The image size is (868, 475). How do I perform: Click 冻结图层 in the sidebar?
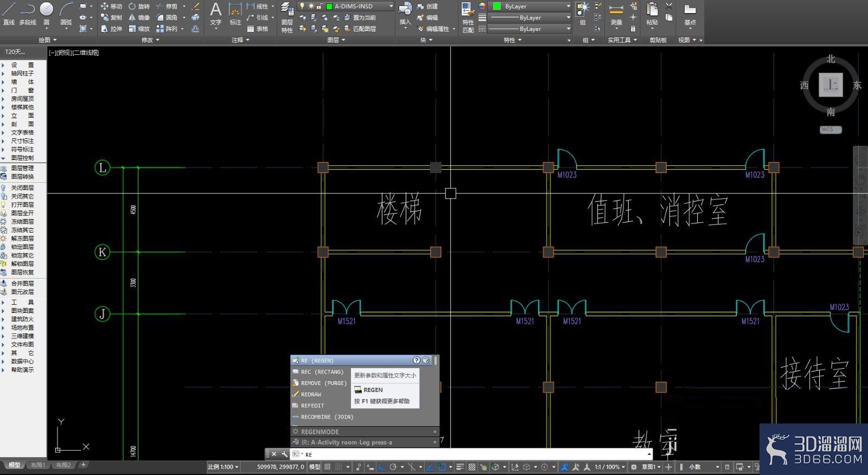tap(22, 221)
